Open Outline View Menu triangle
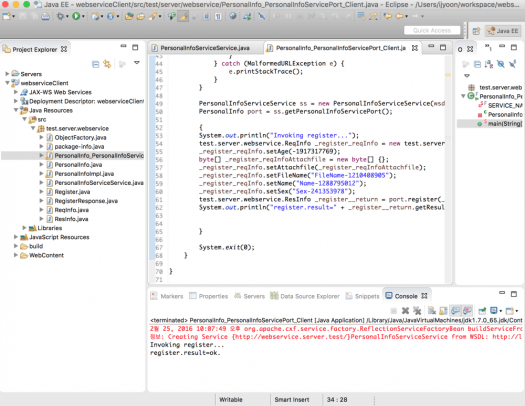Image resolution: width=525 pixels, height=406 pixels. pos(467,76)
